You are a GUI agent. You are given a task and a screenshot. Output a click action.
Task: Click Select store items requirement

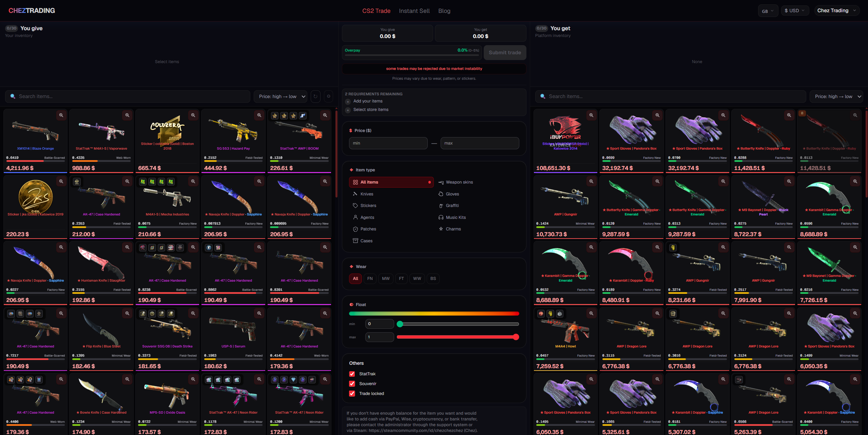371,110
